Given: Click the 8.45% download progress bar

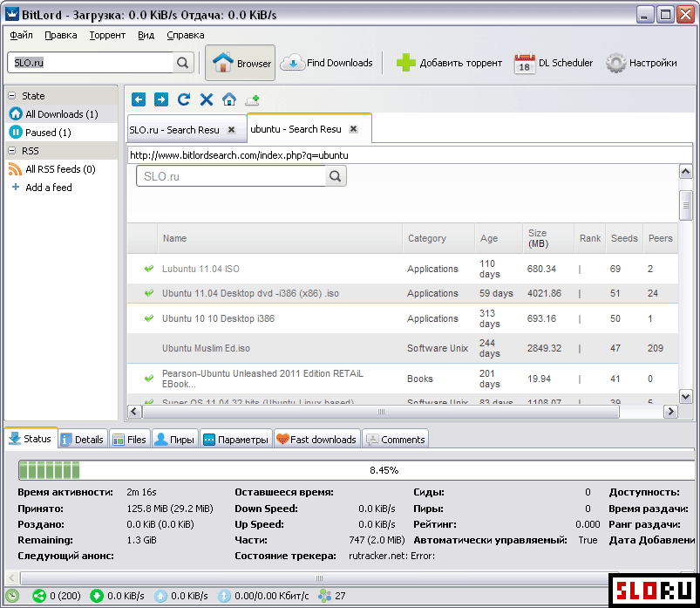Looking at the screenshot, I should pos(357,470).
